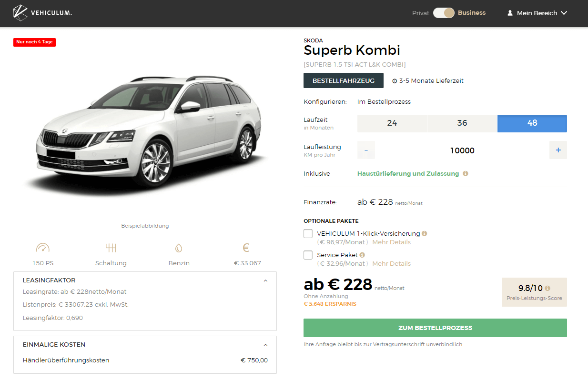Open Mehr Details for 1-Klick-Versicherung

pyautogui.click(x=391, y=242)
